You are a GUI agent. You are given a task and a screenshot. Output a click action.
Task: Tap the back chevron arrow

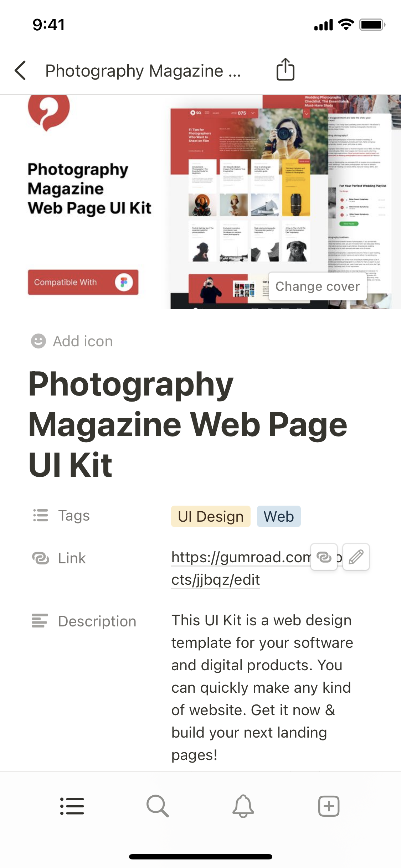pos(20,71)
